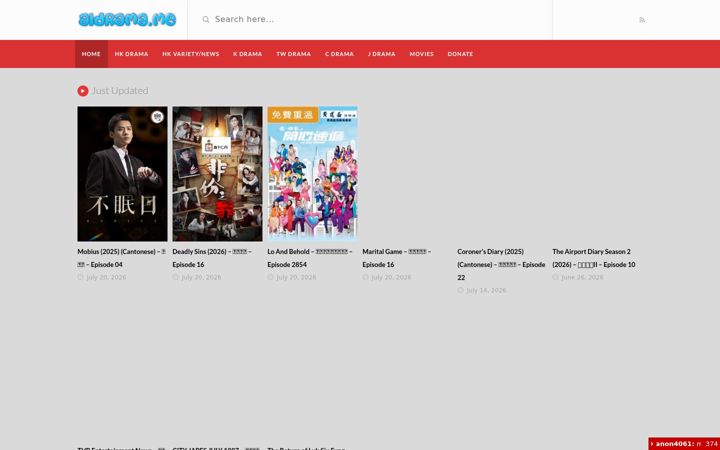Click the date under Lo And Behold

pyautogui.click(x=296, y=277)
